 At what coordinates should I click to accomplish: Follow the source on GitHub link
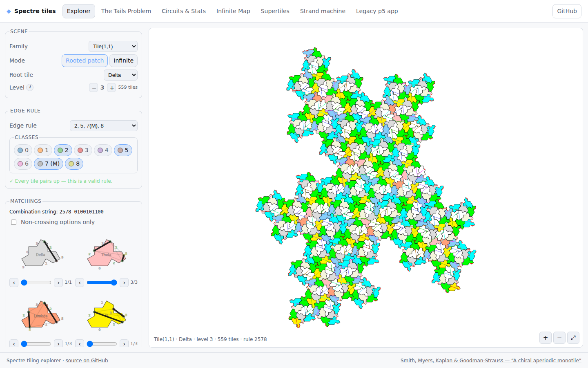pos(87,361)
